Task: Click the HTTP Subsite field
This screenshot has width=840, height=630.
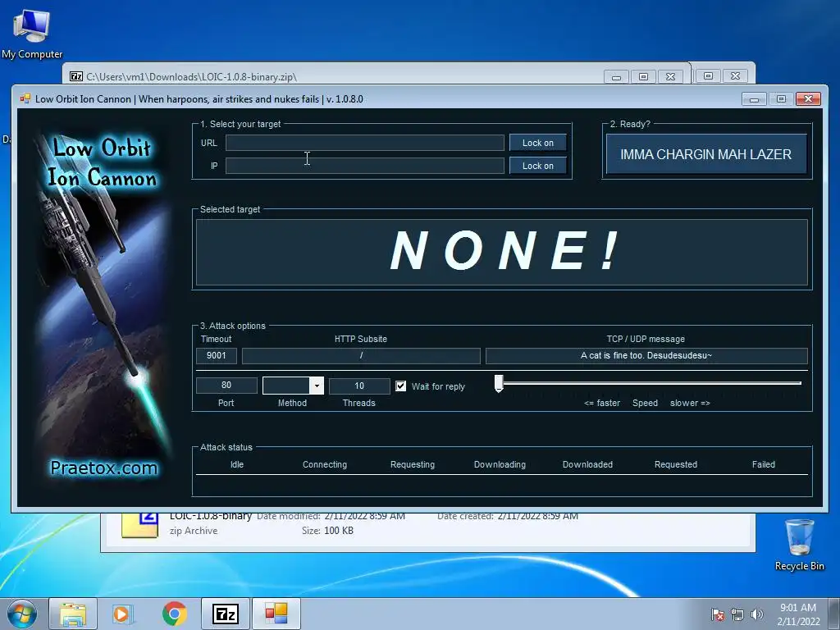Action: click(361, 356)
